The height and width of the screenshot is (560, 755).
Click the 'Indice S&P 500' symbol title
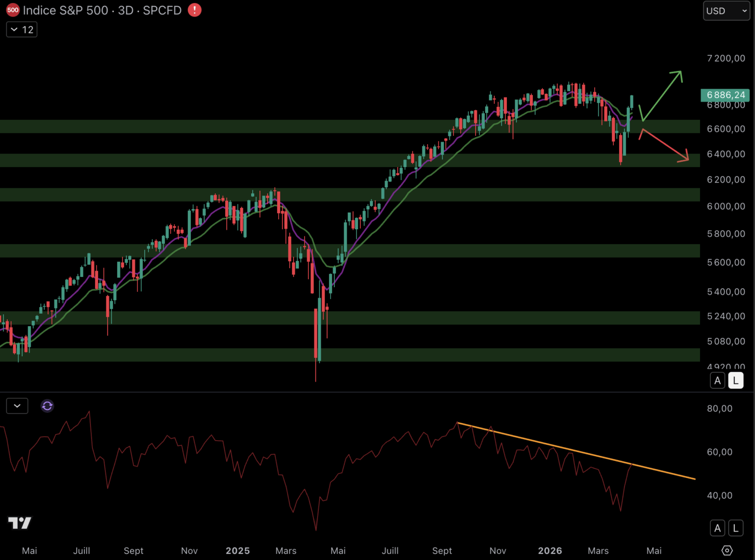[x=65, y=10]
